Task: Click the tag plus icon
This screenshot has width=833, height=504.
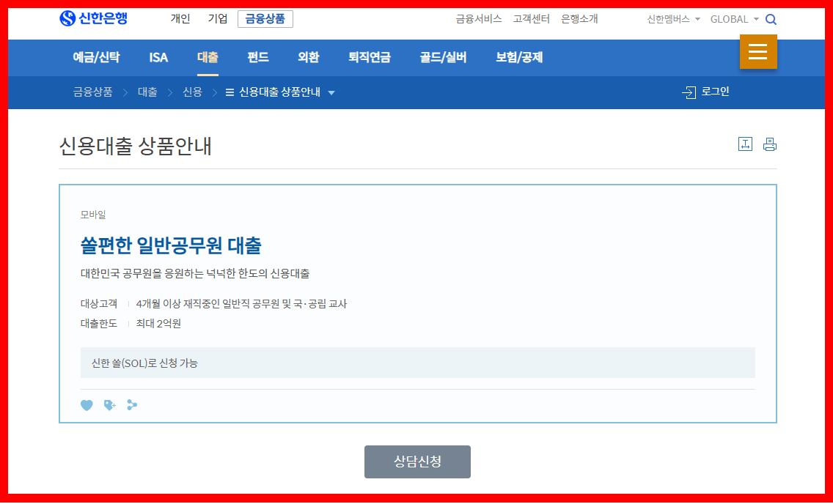Action: tap(110, 405)
